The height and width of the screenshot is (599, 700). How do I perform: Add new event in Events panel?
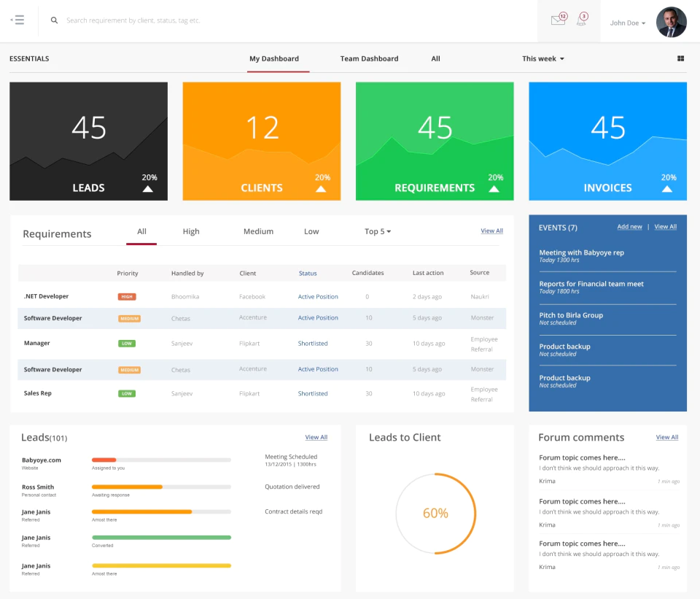tap(629, 227)
